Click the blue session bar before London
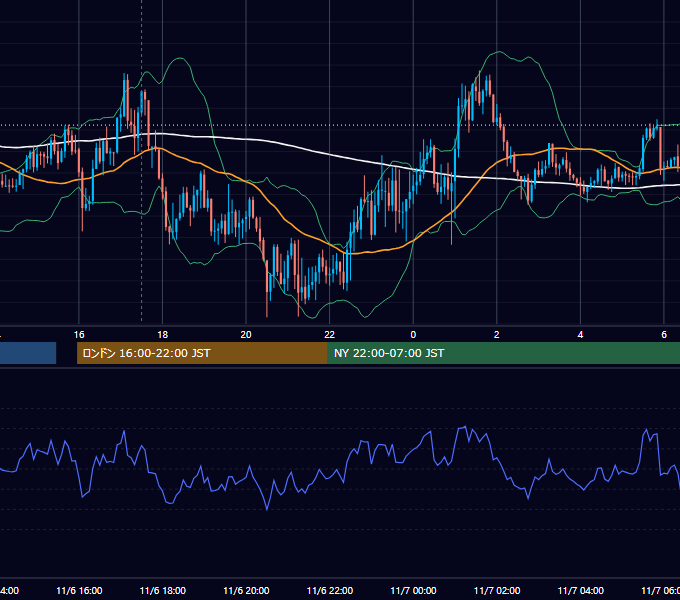 pos(28,353)
